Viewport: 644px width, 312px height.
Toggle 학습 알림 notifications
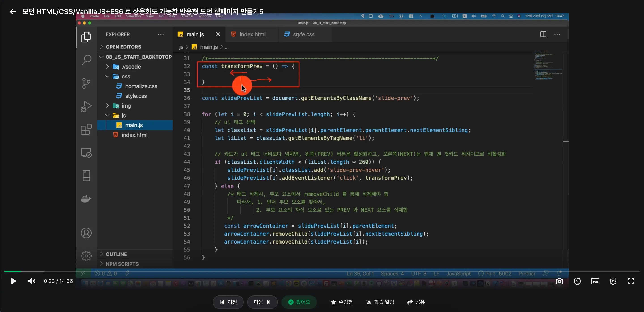(x=380, y=302)
